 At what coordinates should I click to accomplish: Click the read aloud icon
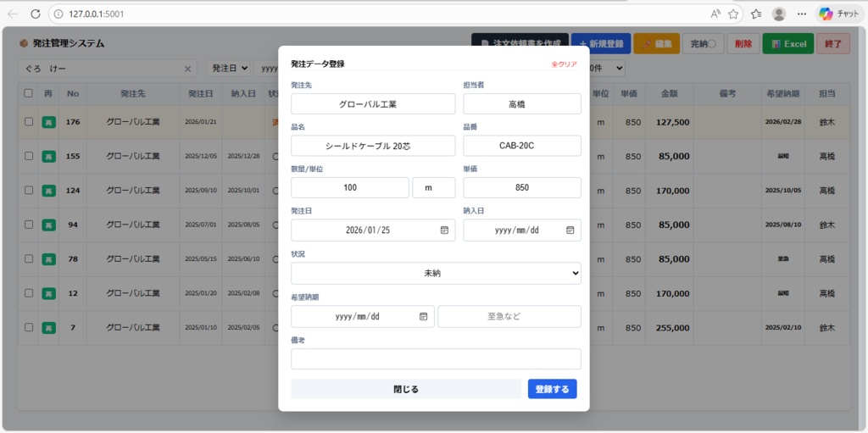pyautogui.click(x=715, y=14)
